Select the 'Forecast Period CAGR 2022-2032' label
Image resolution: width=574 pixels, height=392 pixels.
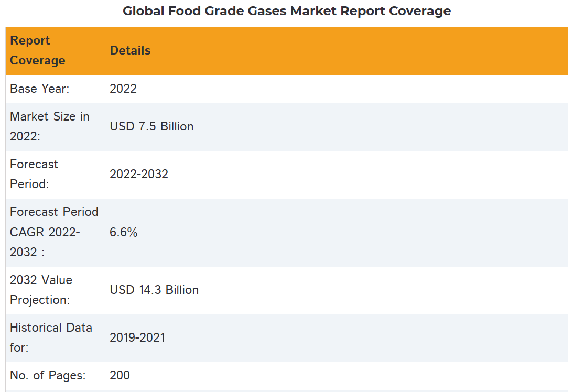tap(54, 232)
